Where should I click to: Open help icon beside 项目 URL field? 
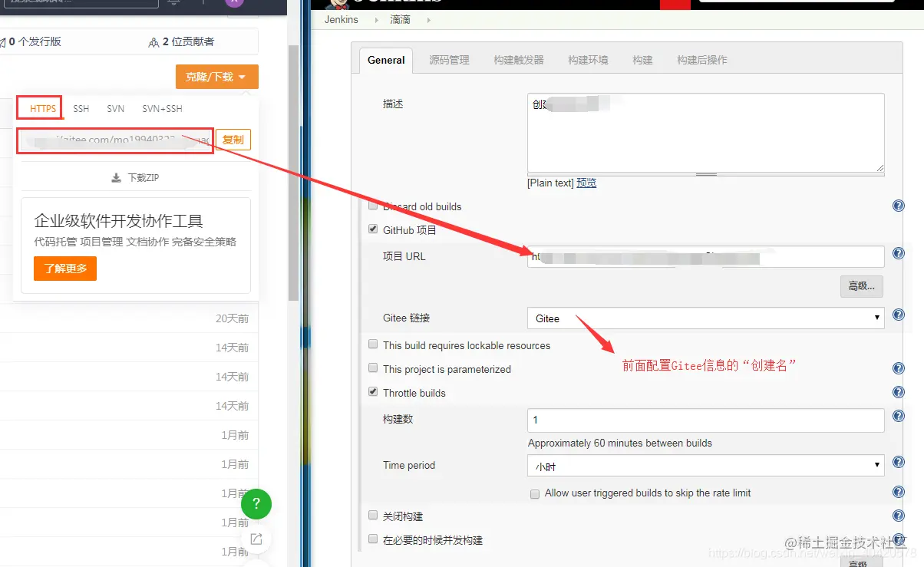point(899,254)
